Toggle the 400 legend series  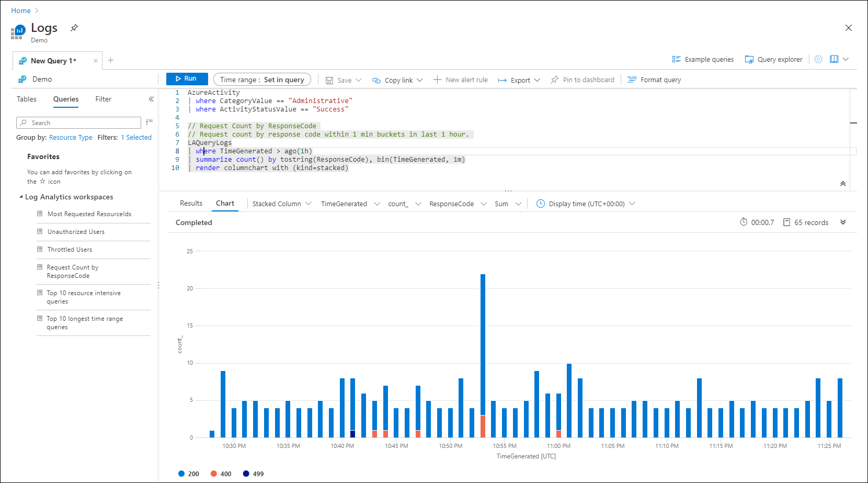click(x=221, y=474)
